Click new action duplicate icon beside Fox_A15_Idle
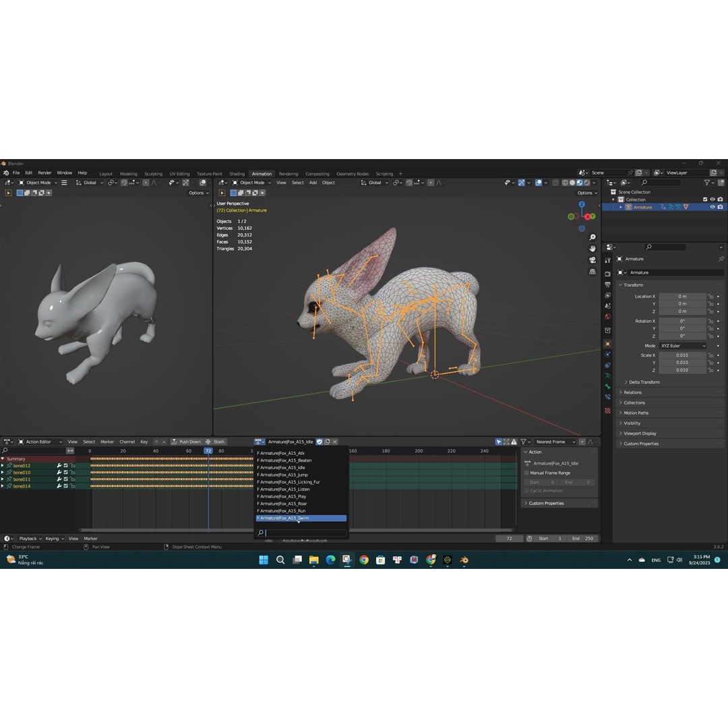 coord(328,442)
